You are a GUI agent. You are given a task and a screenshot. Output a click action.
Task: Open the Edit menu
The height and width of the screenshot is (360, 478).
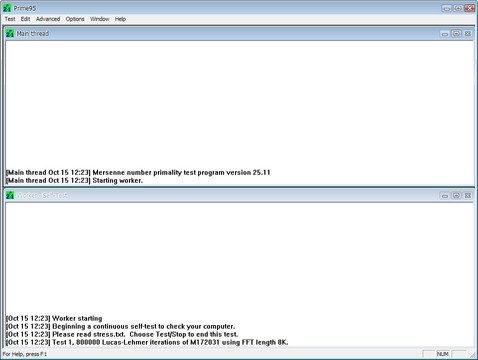[25, 19]
